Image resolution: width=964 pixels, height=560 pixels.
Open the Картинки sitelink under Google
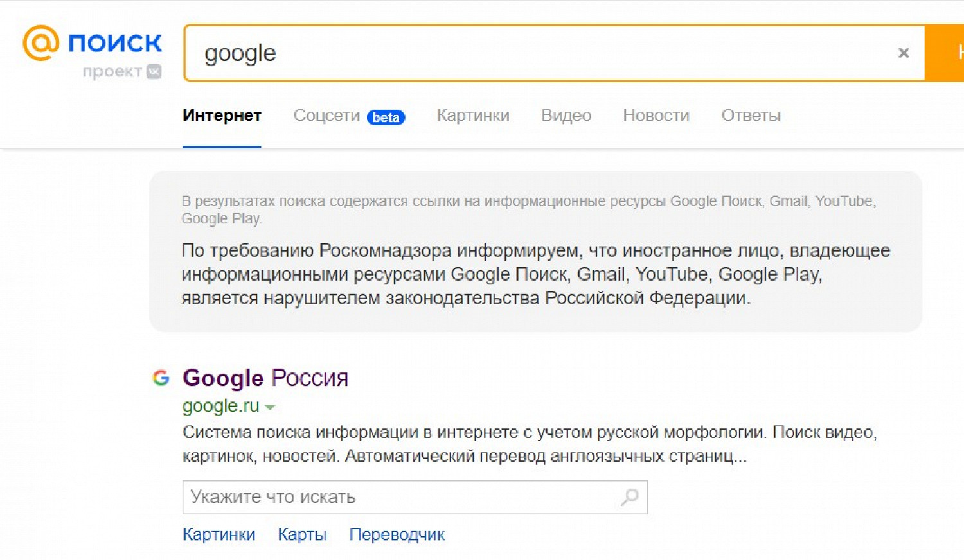point(219,534)
